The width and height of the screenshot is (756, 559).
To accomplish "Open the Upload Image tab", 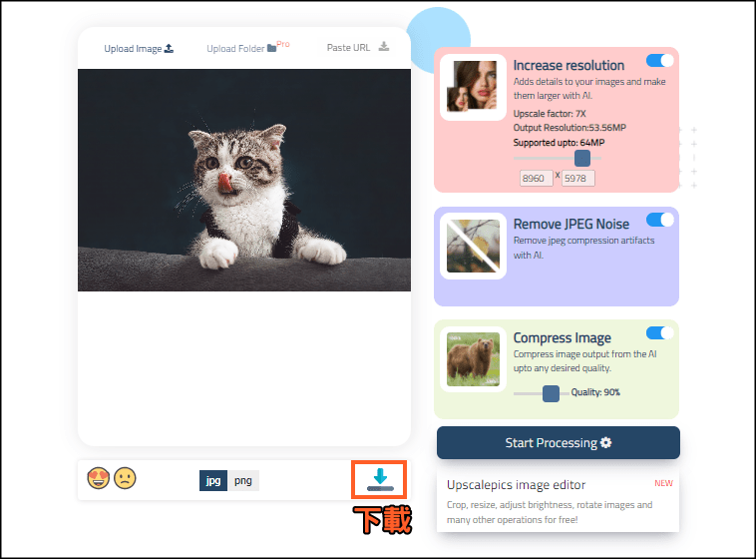I will point(139,48).
